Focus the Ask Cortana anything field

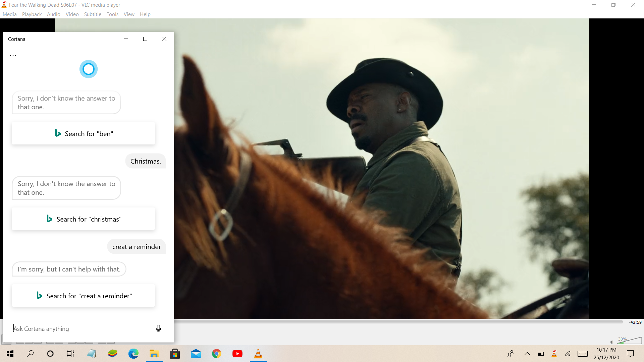click(80, 328)
